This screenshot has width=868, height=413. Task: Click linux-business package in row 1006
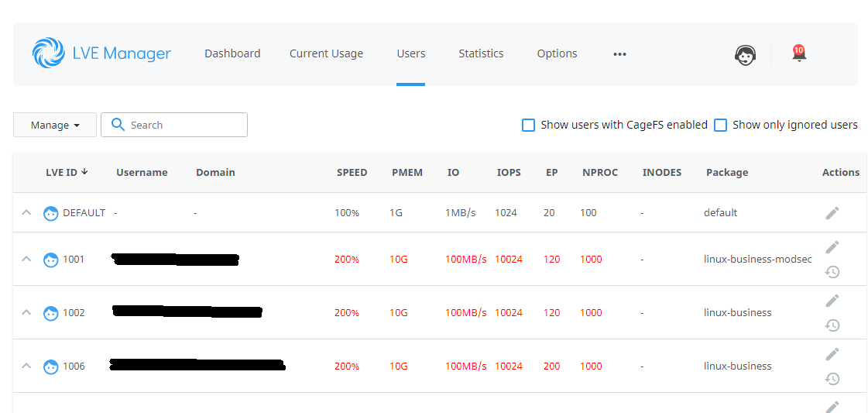pos(737,366)
